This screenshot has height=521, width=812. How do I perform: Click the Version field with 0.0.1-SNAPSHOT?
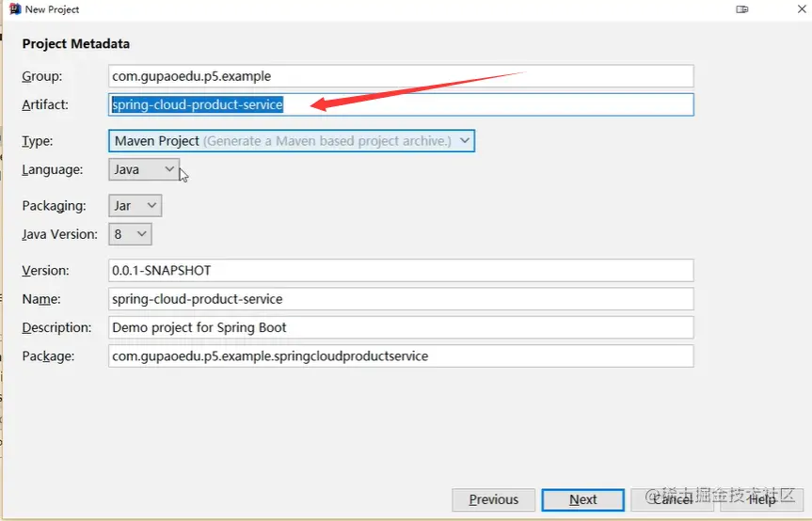401,270
